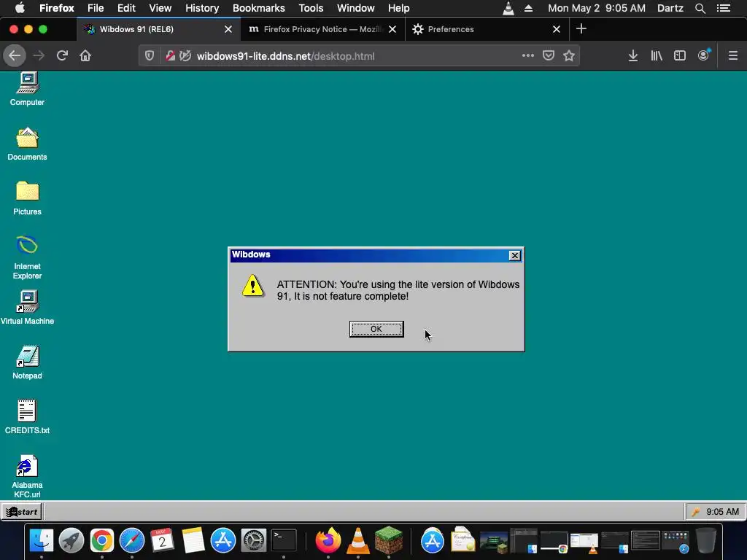Viewport: 747px width, 560px height.
Task: Open a new browser tab
Action: pos(581,29)
